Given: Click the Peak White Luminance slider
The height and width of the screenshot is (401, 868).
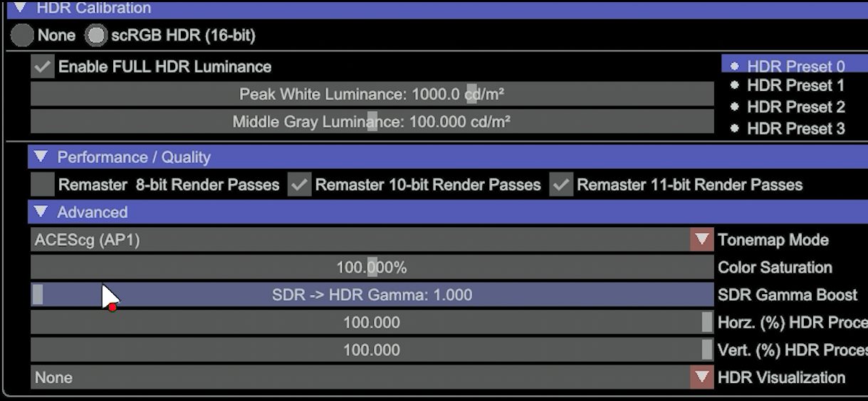Looking at the screenshot, I should (372, 94).
